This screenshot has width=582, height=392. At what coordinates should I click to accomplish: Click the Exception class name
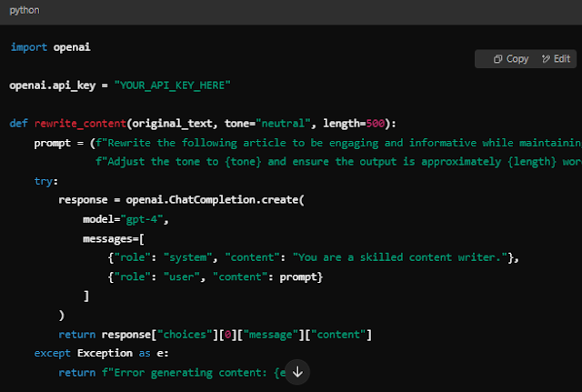[105, 353]
